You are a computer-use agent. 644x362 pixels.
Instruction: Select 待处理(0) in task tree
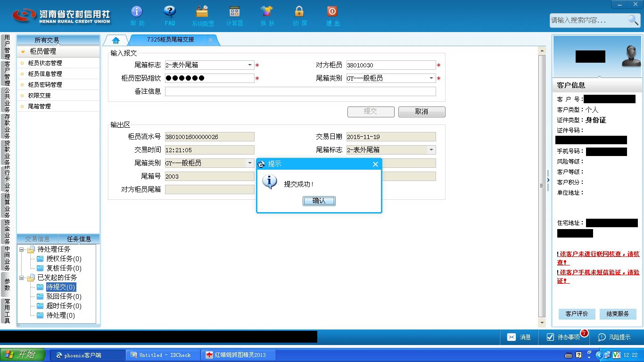(x=60, y=315)
